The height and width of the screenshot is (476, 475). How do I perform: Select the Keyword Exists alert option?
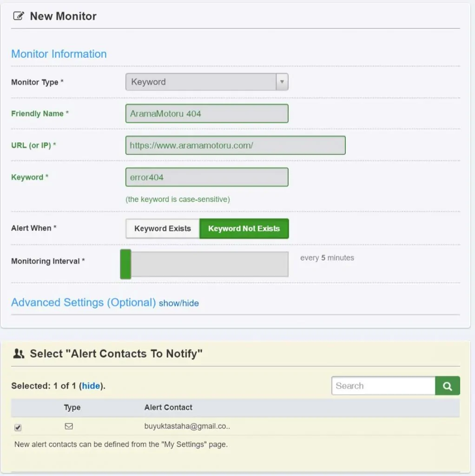pos(163,229)
